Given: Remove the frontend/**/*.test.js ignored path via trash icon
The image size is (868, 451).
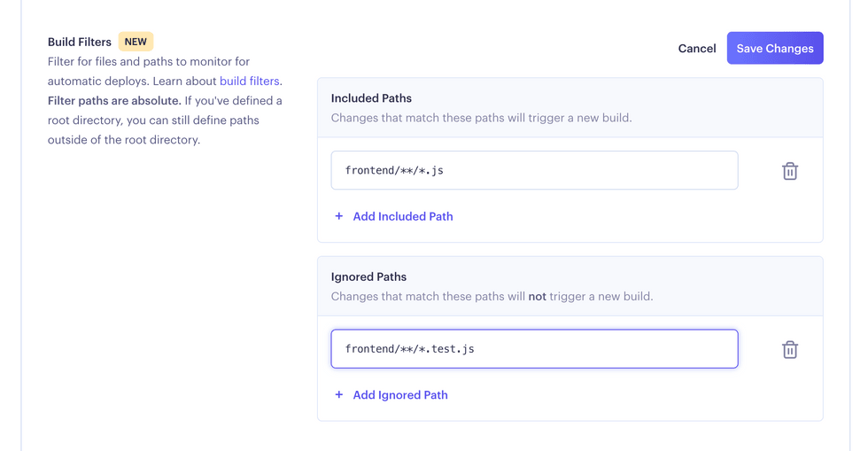Looking at the screenshot, I should (x=790, y=350).
